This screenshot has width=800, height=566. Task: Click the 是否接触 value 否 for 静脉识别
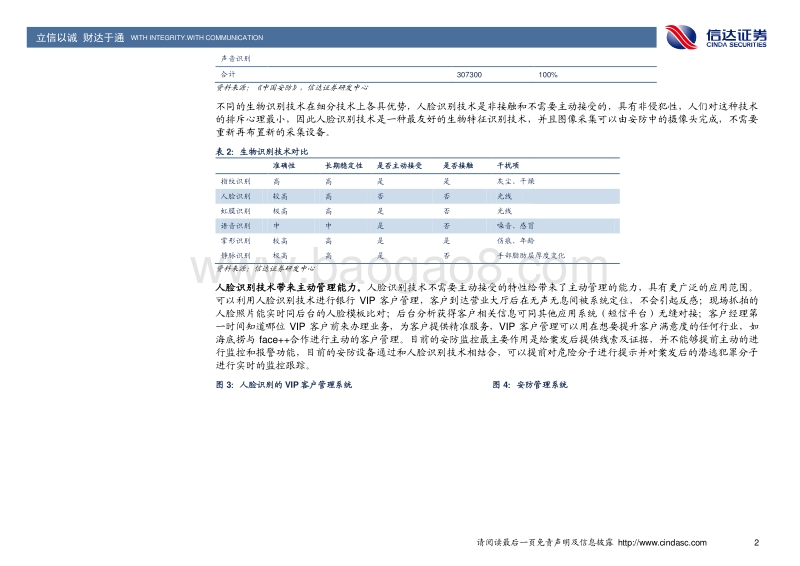tap(446, 255)
